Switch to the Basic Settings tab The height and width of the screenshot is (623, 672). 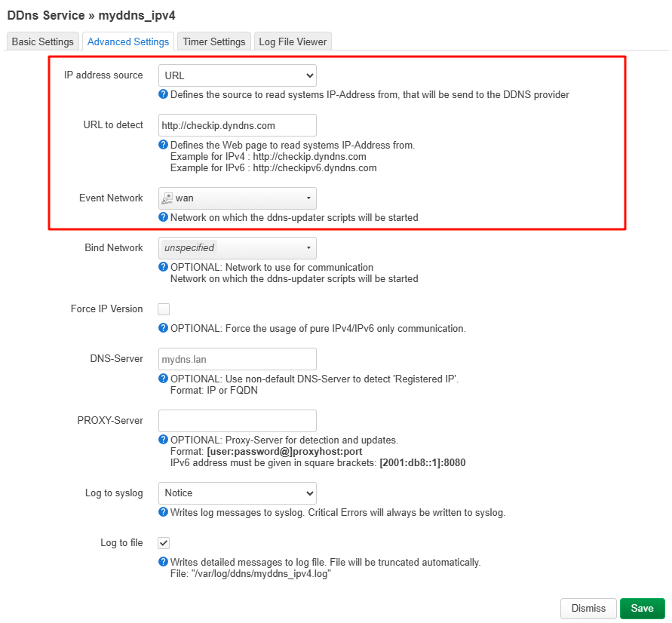pos(43,42)
